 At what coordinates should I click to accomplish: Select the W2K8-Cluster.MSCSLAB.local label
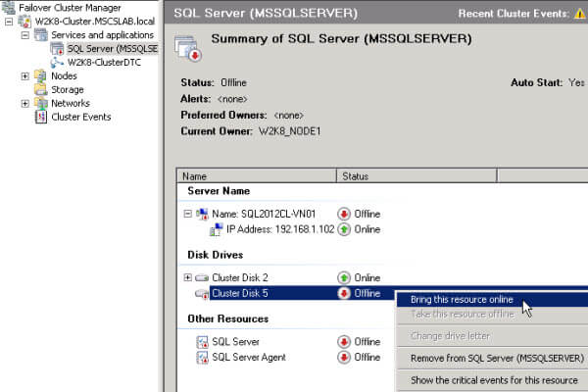(95, 22)
